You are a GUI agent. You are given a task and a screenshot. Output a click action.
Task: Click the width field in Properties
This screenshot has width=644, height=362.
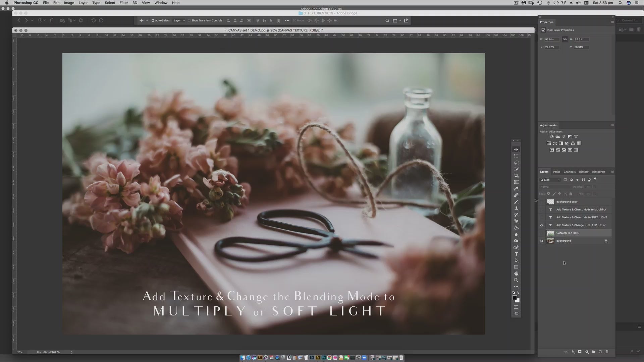point(551,39)
